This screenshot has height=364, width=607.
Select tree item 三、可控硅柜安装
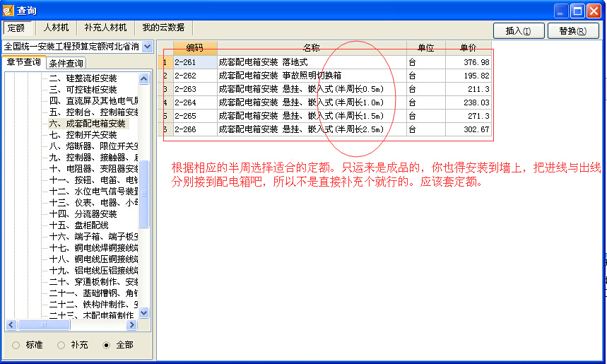83,90
